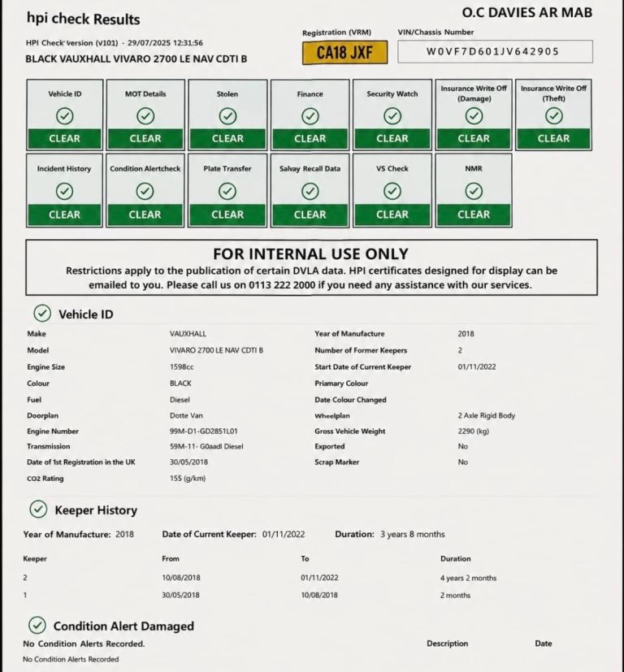Viewport: 624px width, 672px height.
Task: Click the Incident History tile checkmark icon
Action: (64, 191)
